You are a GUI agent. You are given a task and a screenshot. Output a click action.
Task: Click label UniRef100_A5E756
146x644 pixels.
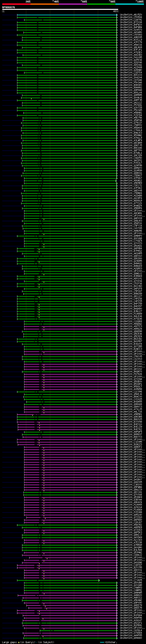click(x=131, y=118)
